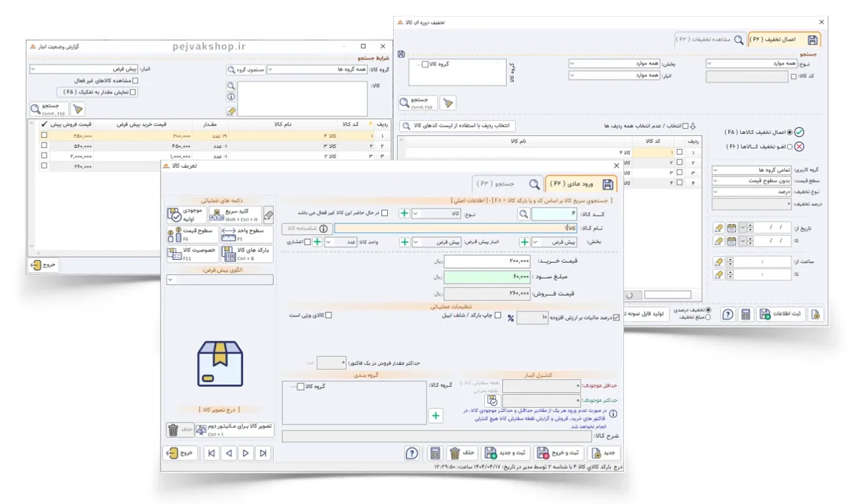Viewport: 862px width, 504px height.
Task: Clear search filters in تخفیف دوره ای window
Action: 448,103
